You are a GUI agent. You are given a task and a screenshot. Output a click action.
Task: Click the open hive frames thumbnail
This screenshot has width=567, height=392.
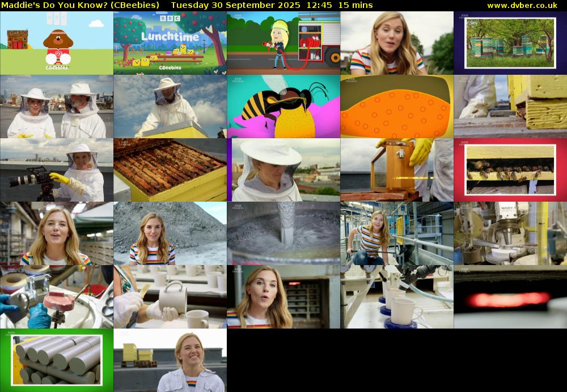pyautogui.click(x=170, y=170)
